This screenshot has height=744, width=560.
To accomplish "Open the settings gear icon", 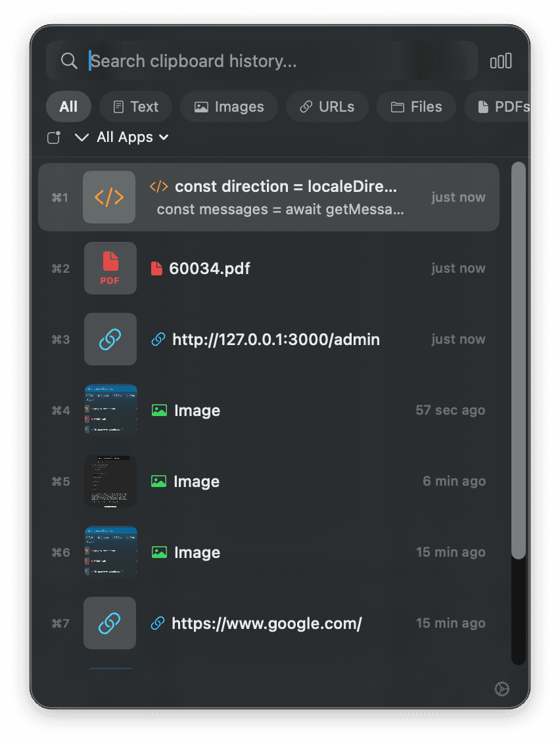I will [x=502, y=689].
